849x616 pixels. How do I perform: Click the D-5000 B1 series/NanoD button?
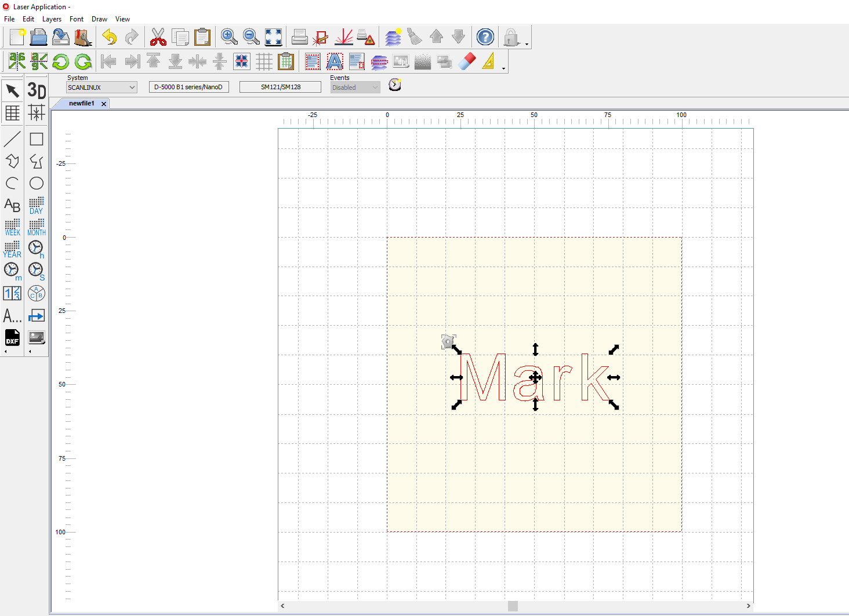(x=188, y=88)
